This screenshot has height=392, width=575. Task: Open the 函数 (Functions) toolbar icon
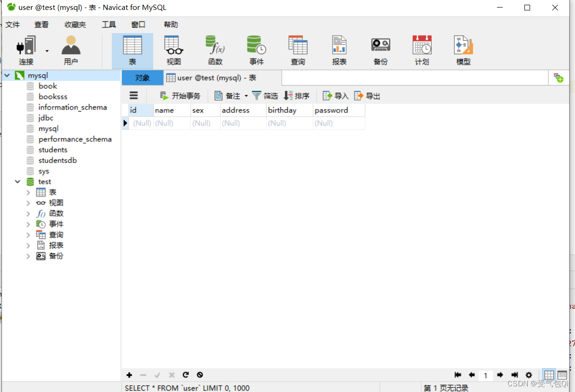(x=215, y=49)
